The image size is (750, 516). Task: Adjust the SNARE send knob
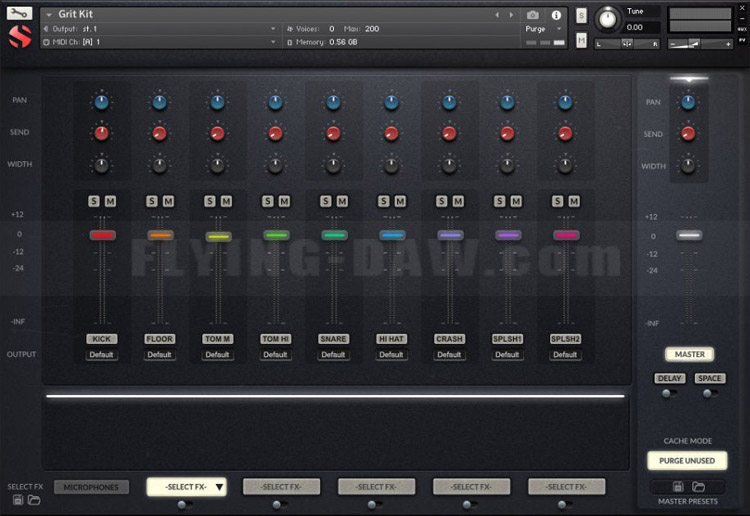click(x=333, y=133)
